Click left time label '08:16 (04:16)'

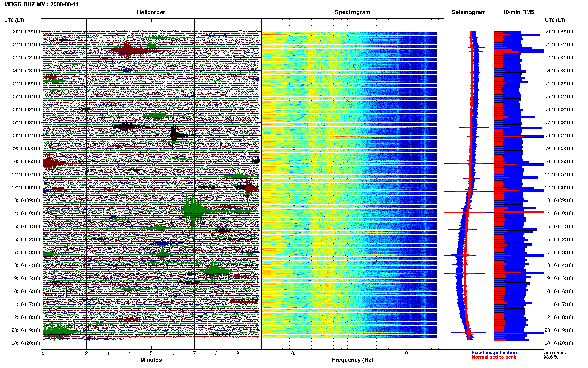click(x=26, y=135)
